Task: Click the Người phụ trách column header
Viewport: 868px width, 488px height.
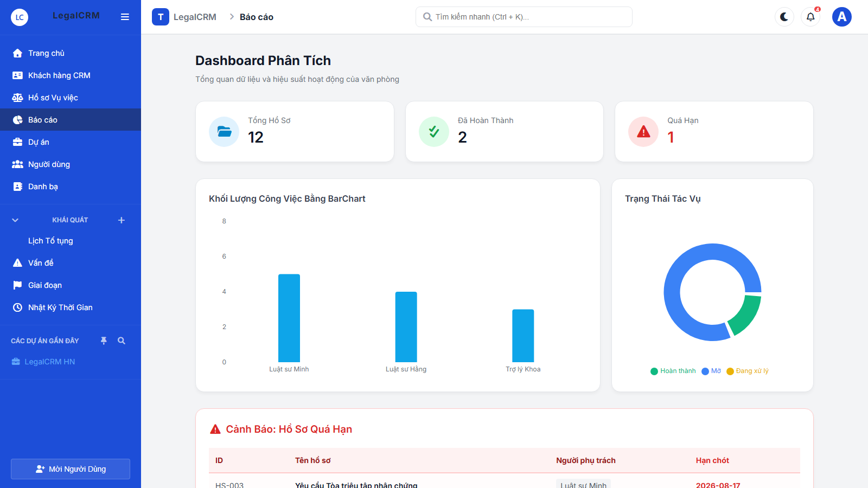Action: [586, 460]
